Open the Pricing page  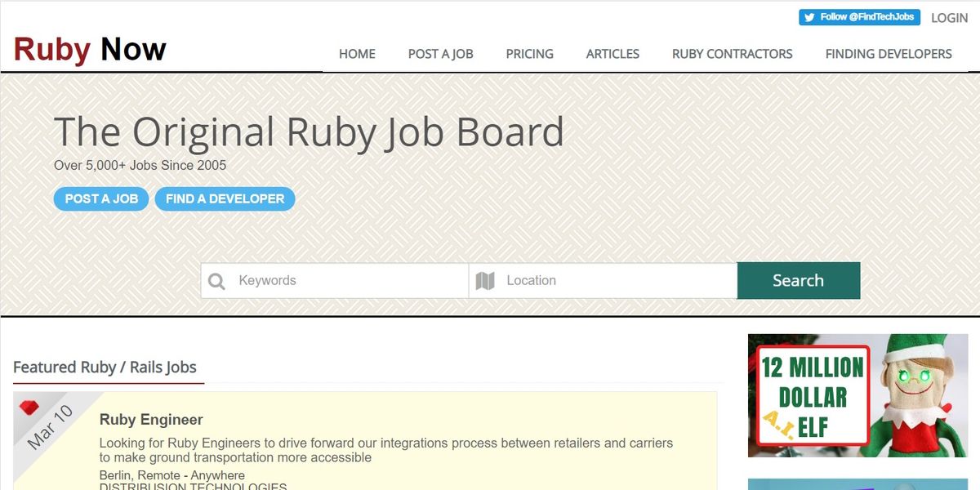529,54
